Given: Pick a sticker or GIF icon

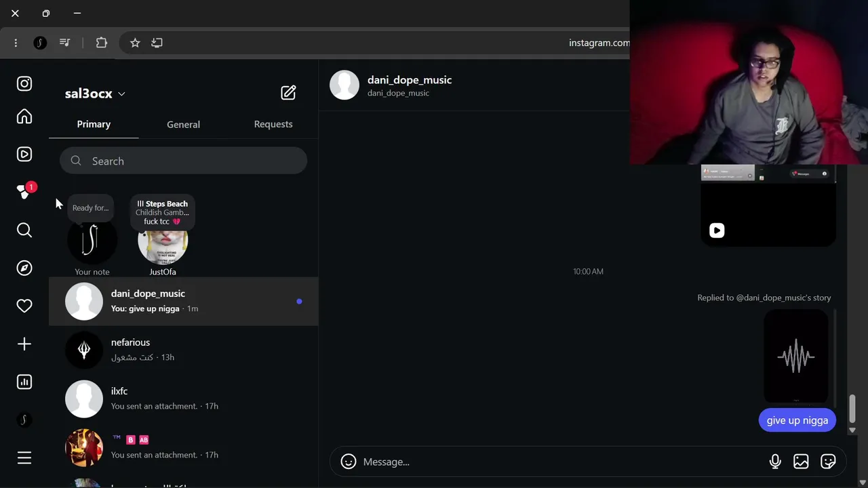Looking at the screenshot, I should click(x=828, y=462).
